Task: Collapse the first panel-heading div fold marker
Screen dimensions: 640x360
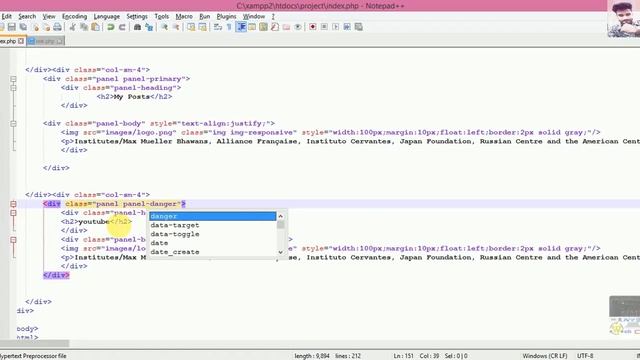Action: 13,88
